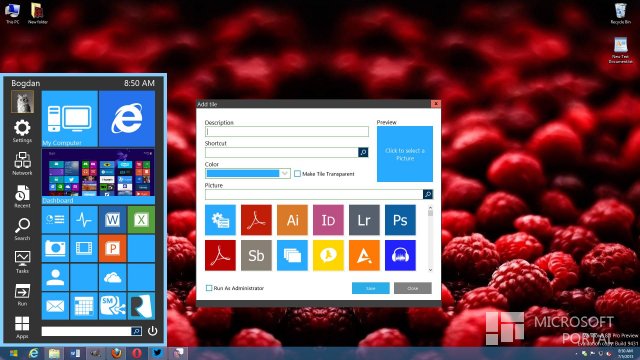The image size is (640, 360).
Task: Click the Description text field
Action: (287, 131)
